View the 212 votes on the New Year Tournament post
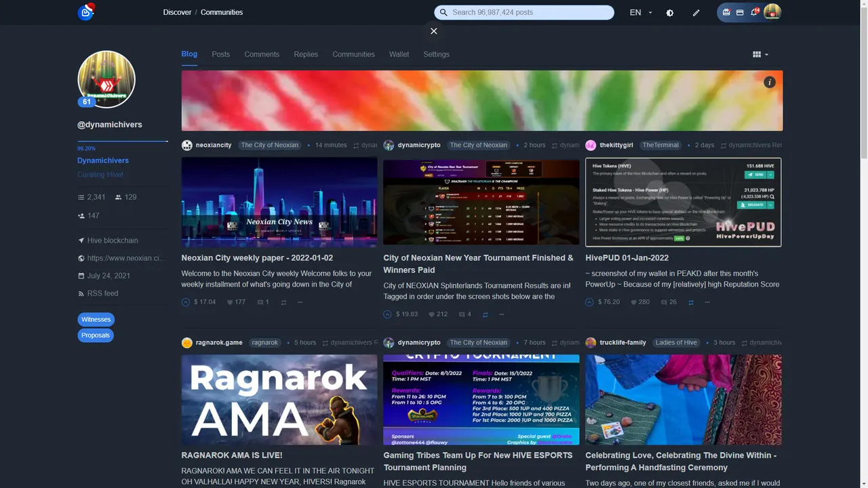Image resolution: width=868 pixels, height=488 pixels. (438, 314)
